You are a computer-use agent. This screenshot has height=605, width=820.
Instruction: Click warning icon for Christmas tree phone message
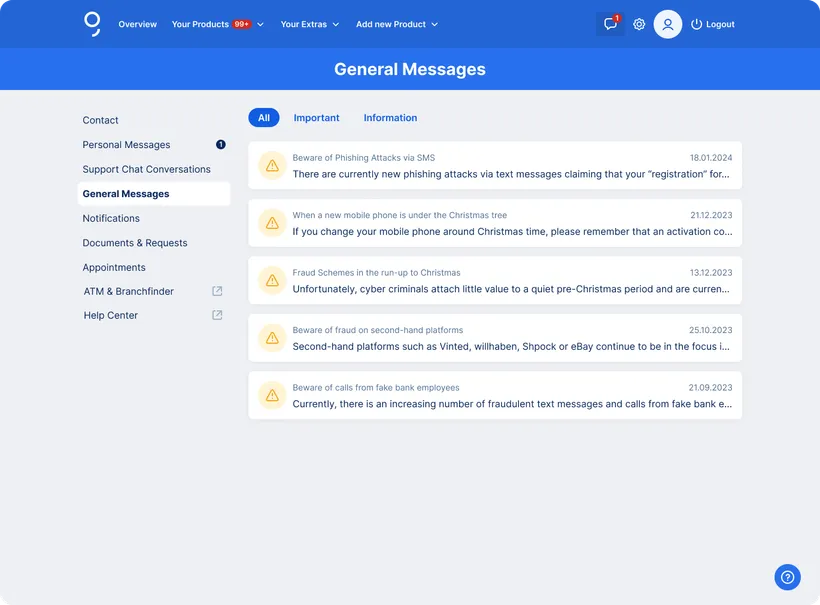pos(272,223)
